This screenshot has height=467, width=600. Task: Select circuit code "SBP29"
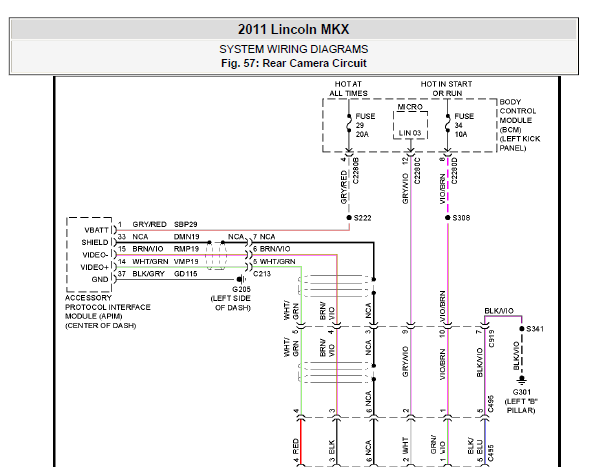click(186, 224)
